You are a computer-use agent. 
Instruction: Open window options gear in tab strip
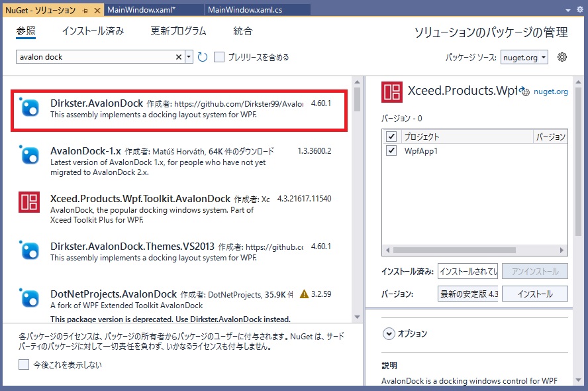(580, 10)
